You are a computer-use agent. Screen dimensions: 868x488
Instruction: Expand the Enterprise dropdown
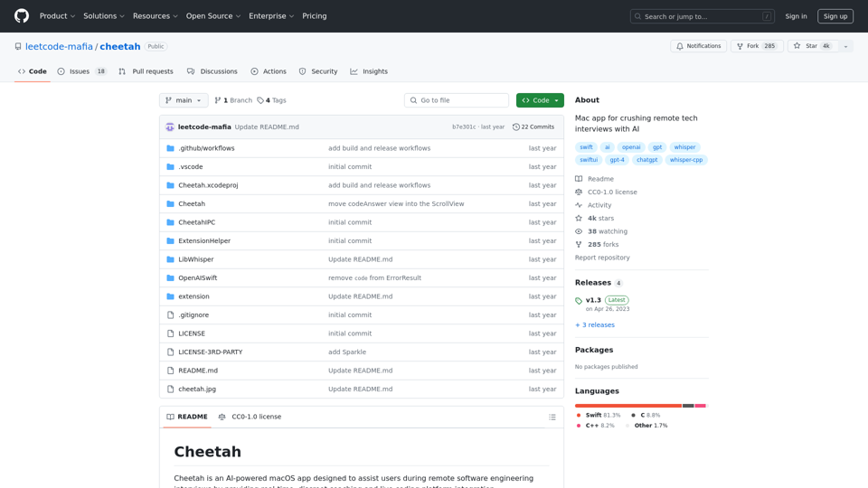pos(271,16)
